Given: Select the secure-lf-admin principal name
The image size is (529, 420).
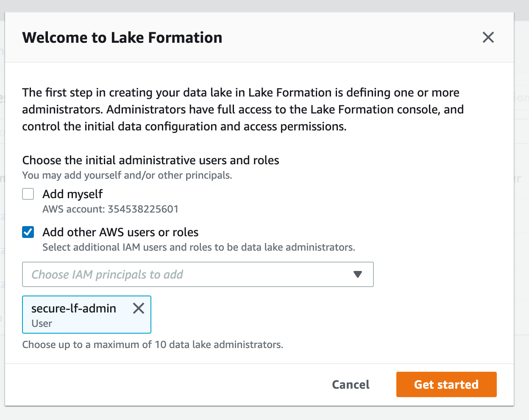Looking at the screenshot, I should tap(74, 308).
